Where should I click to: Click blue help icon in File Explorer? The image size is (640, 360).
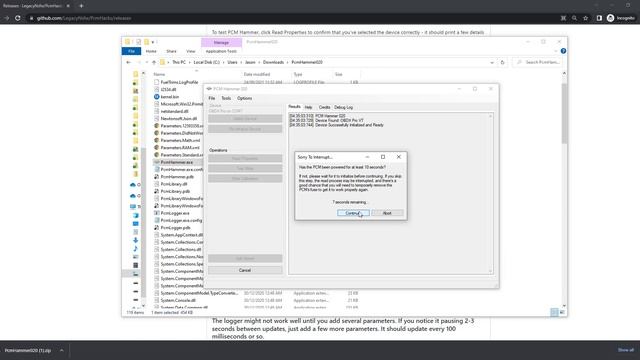pos(563,51)
